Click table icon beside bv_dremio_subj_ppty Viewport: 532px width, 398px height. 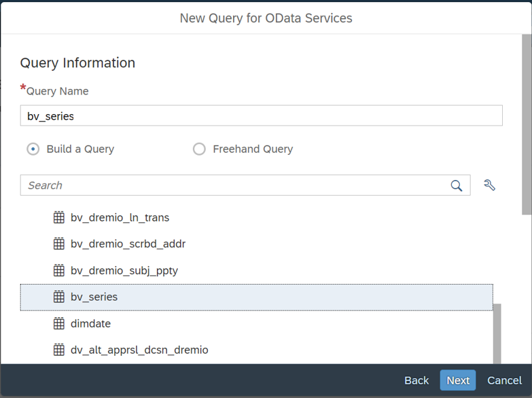pyautogui.click(x=59, y=270)
